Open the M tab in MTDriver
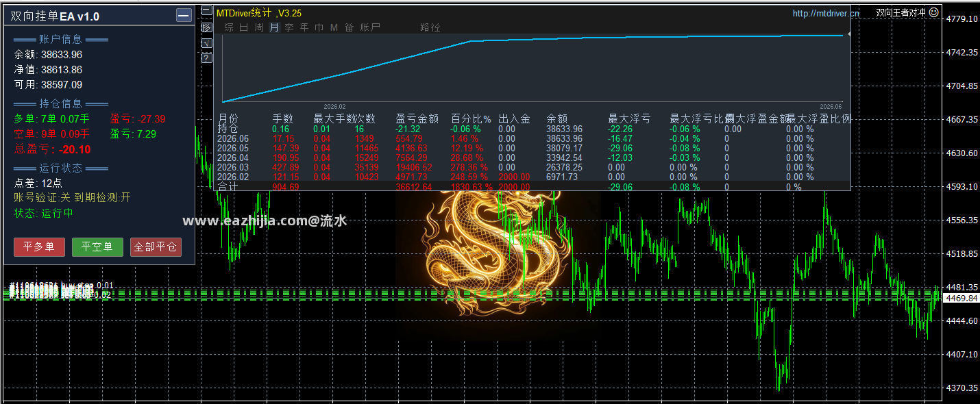 point(334,27)
